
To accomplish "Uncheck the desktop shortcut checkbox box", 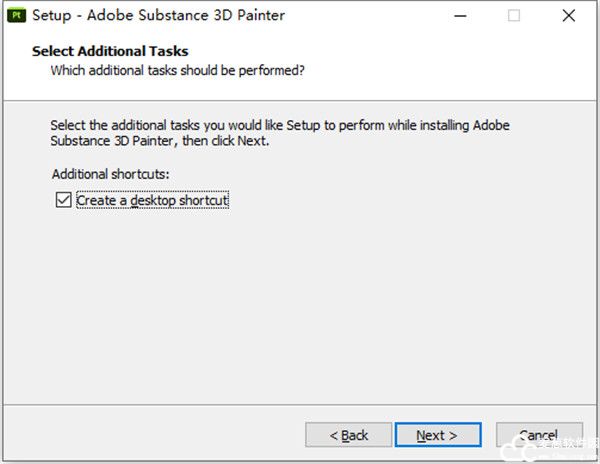I will tap(64, 200).
